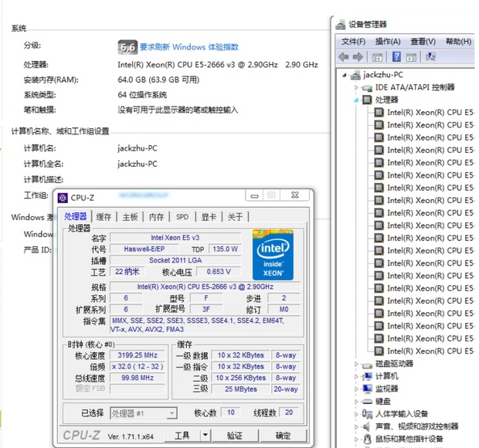Image resolution: width=479 pixels, height=448 pixels.
Task: Click the 键盘 keyboard icon
Action: point(367,402)
